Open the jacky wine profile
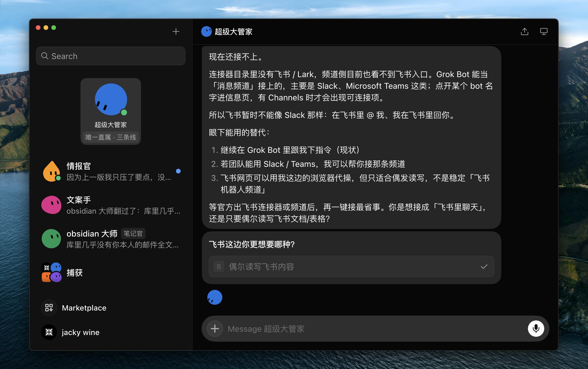588x369 pixels. click(x=111, y=332)
